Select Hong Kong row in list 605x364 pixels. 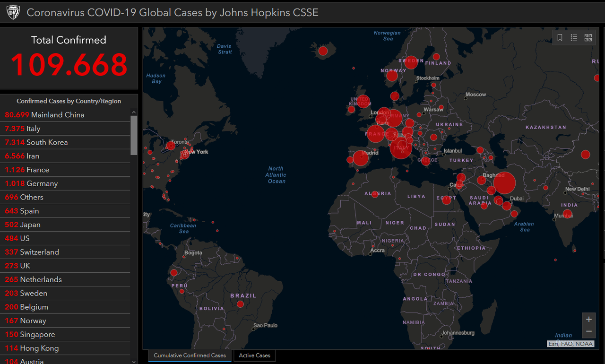tap(65, 348)
